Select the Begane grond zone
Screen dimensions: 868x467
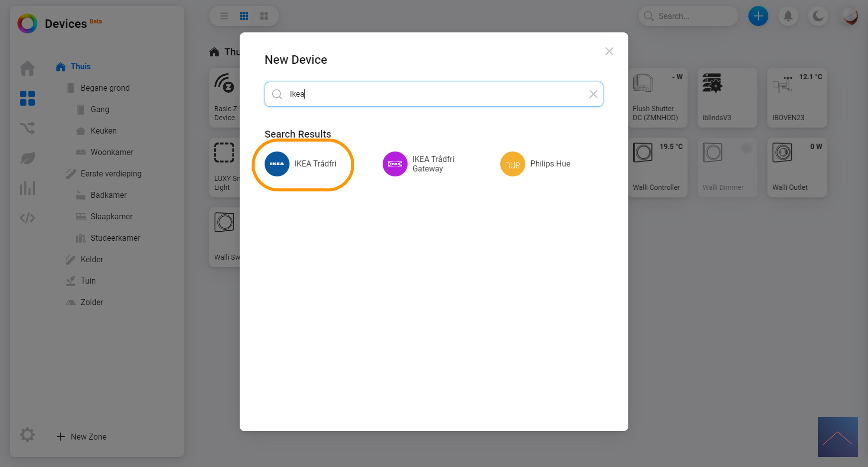coord(105,88)
